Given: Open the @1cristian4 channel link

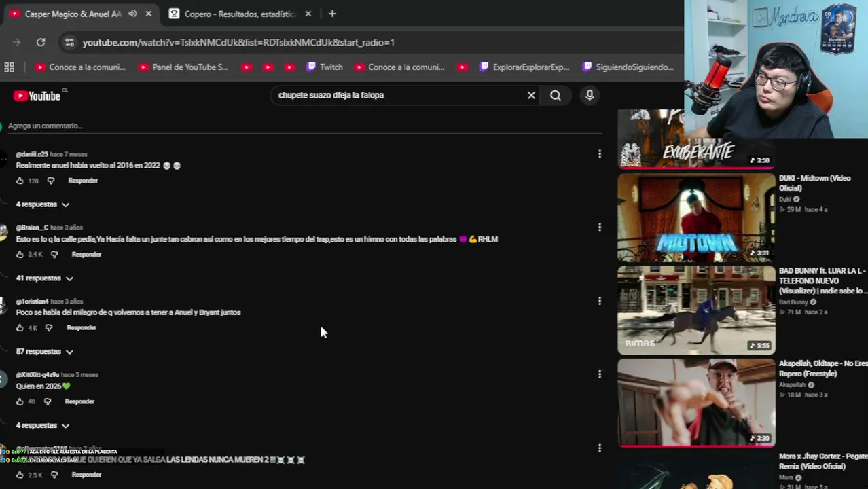Looking at the screenshot, I should (32, 302).
